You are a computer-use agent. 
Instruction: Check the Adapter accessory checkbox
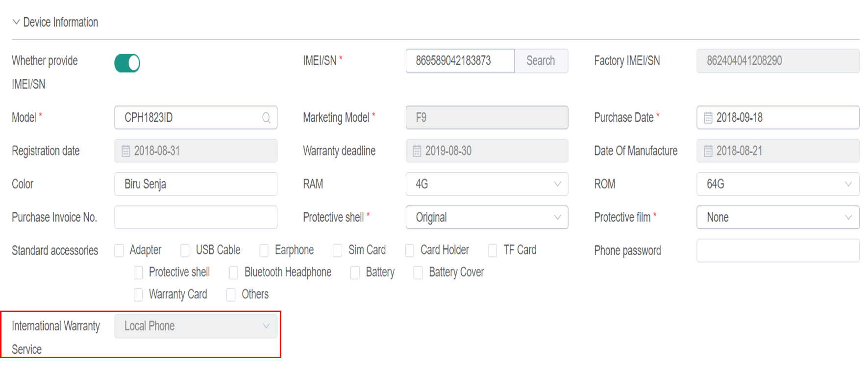point(119,251)
